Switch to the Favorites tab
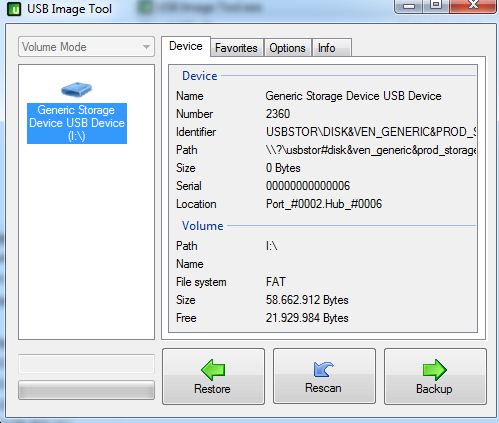This screenshot has height=423, width=499. click(236, 48)
